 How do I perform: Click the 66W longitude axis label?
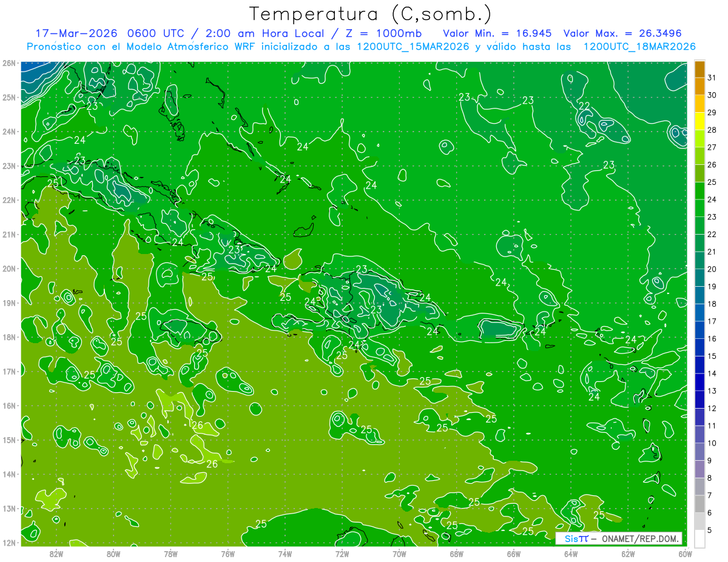coord(513,554)
